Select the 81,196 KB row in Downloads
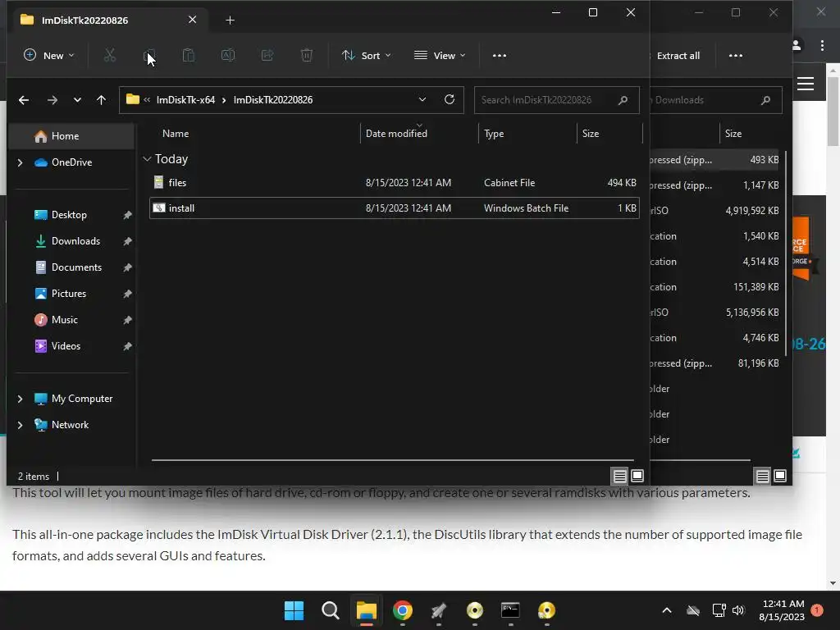 click(x=714, y=363)
